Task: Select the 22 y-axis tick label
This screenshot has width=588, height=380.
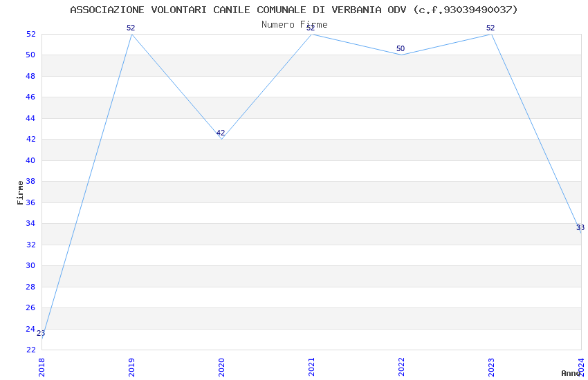Action: [x=30, y=350]
